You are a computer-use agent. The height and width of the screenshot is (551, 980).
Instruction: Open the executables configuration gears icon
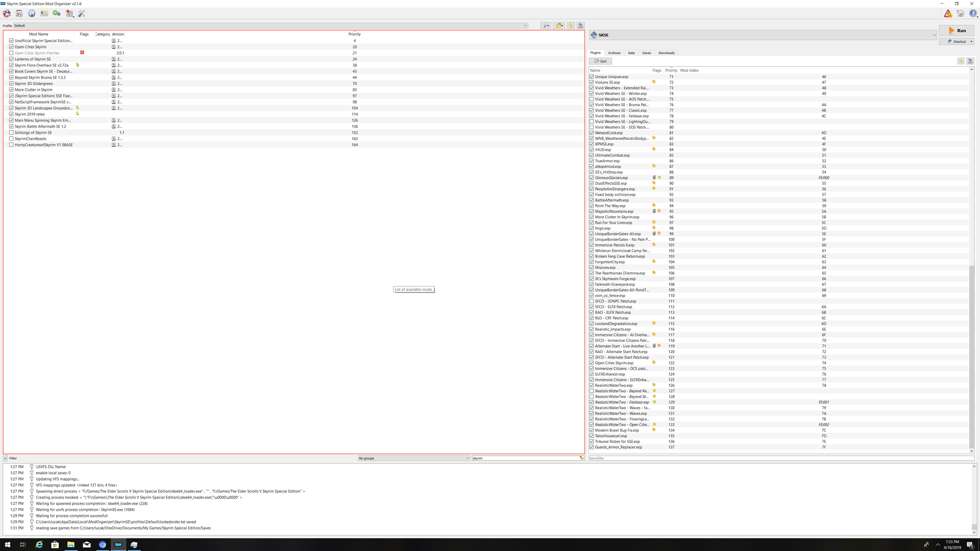[x=57, y=14]
